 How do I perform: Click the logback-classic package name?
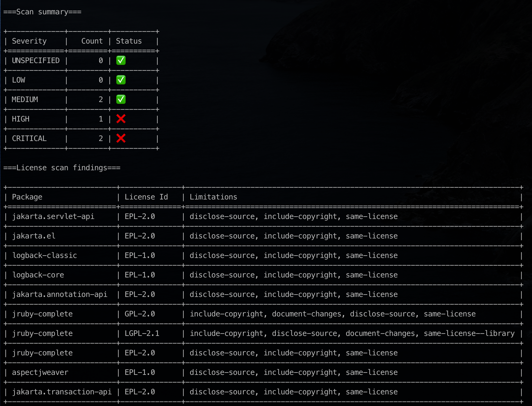pos(45,256)
